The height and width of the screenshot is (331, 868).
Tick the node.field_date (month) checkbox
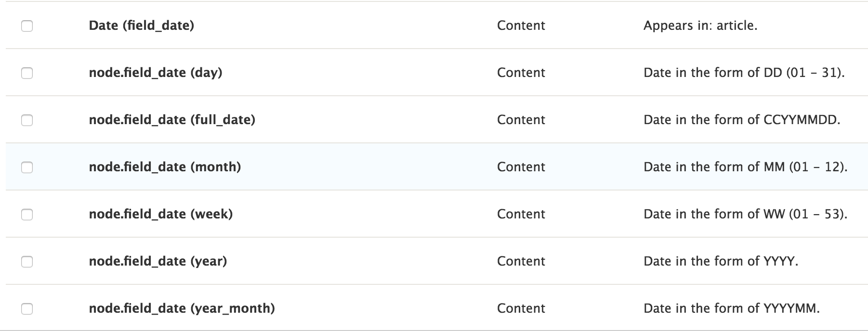pos(27,167)
